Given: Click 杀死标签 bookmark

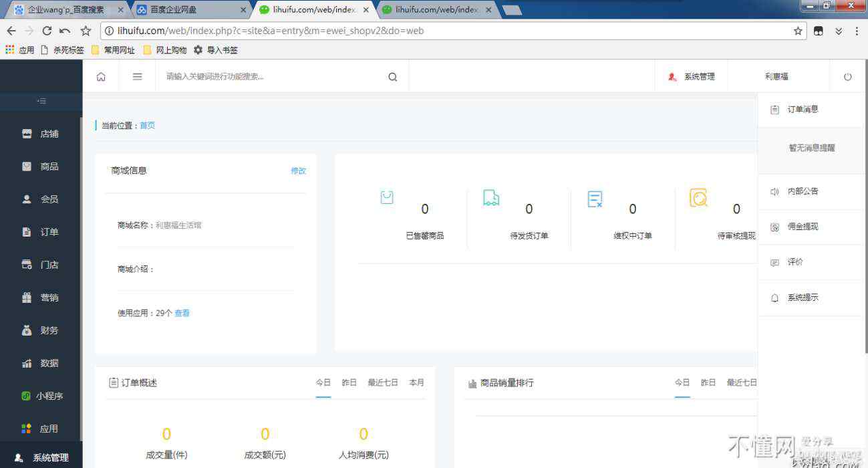Looking at the screenshot, I should pyautogui.click(x=63, y=50).
